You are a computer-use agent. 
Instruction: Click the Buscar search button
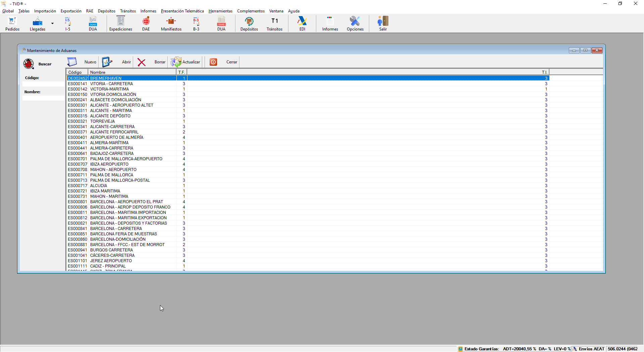coord(38,64)
